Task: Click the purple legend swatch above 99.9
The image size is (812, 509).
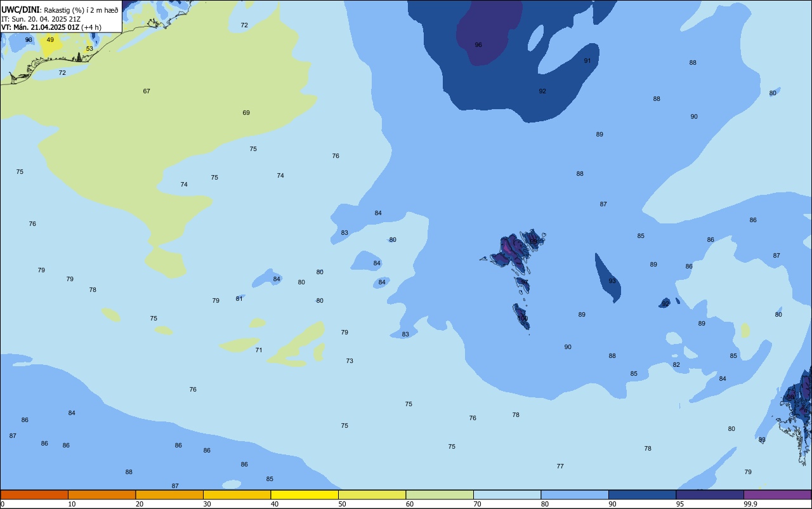Action: point(777,494)
